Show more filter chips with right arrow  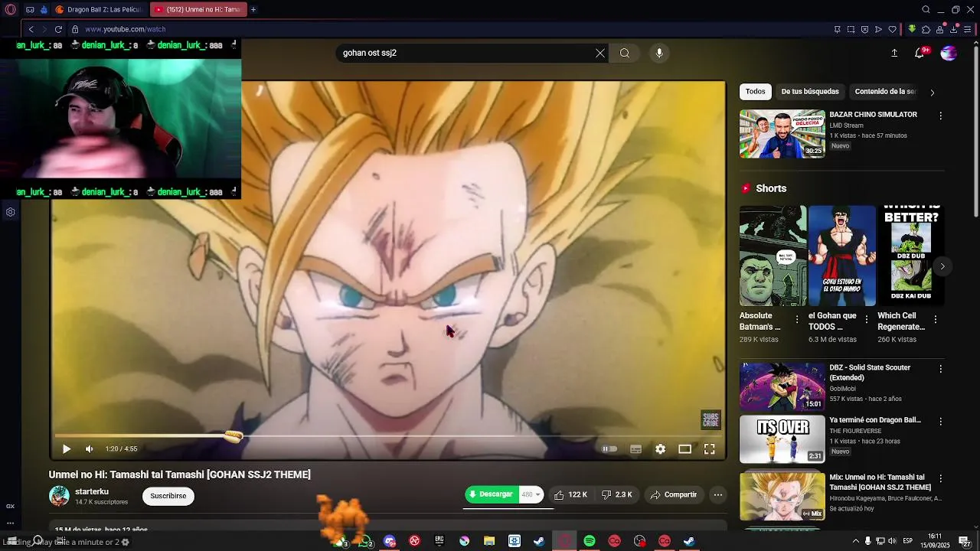click(x=932, y=92)
